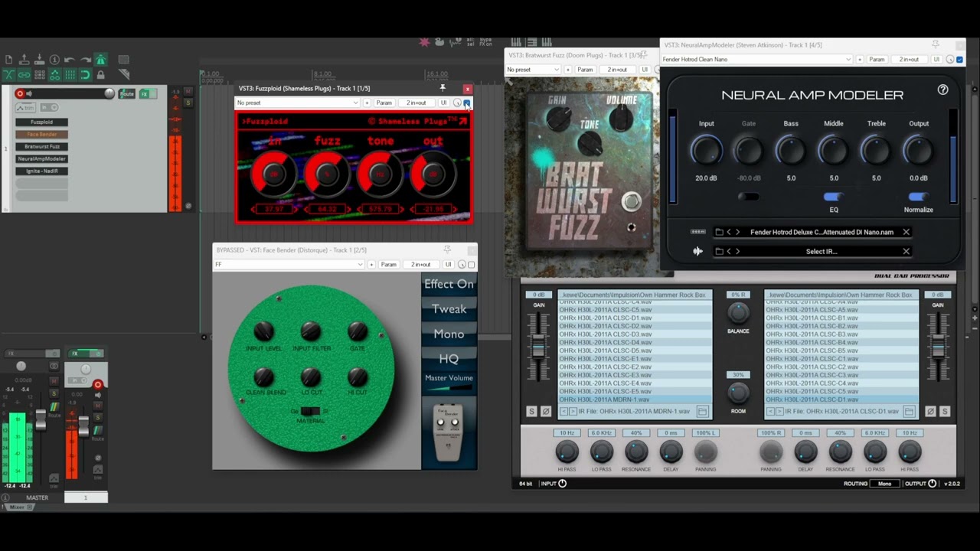The width and height of the screenshot is (980, 551).
Task: Toggle auto-crossfade toolbar icon
Action: pyautogui.click(x=8, y=75)
